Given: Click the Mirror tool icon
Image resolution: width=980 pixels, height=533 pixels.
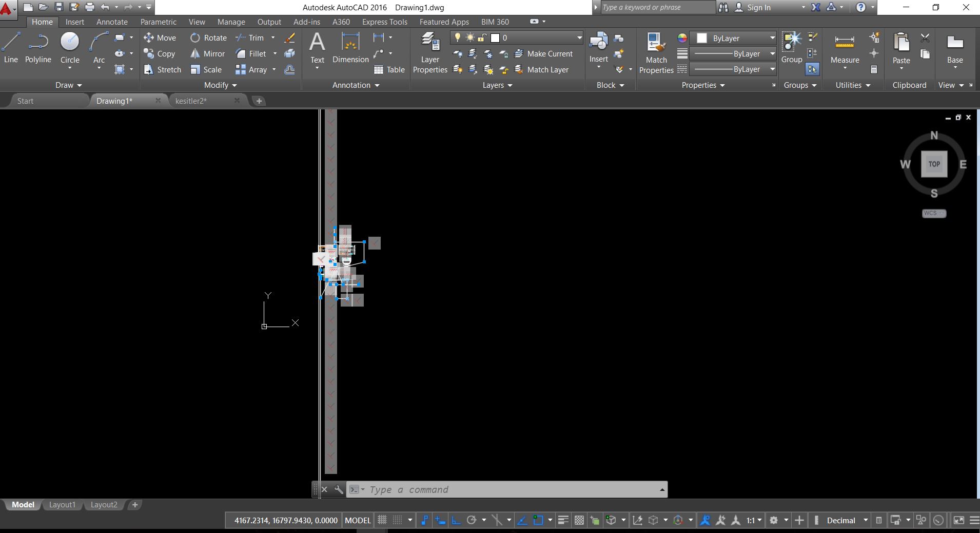Looking at the screenshot, I should pyautogui.click(x=195, y=54).
